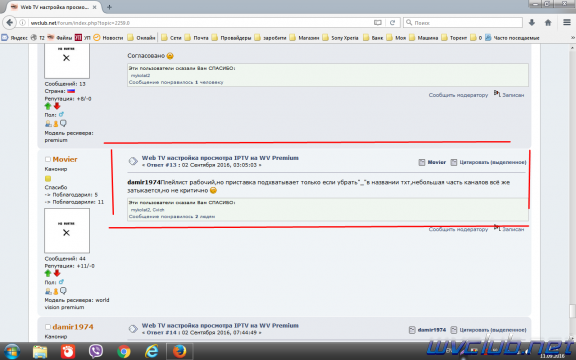The image size is (576, 360).
Task: Click the page vertical scrollbar thumb
Action: [572, 311]
